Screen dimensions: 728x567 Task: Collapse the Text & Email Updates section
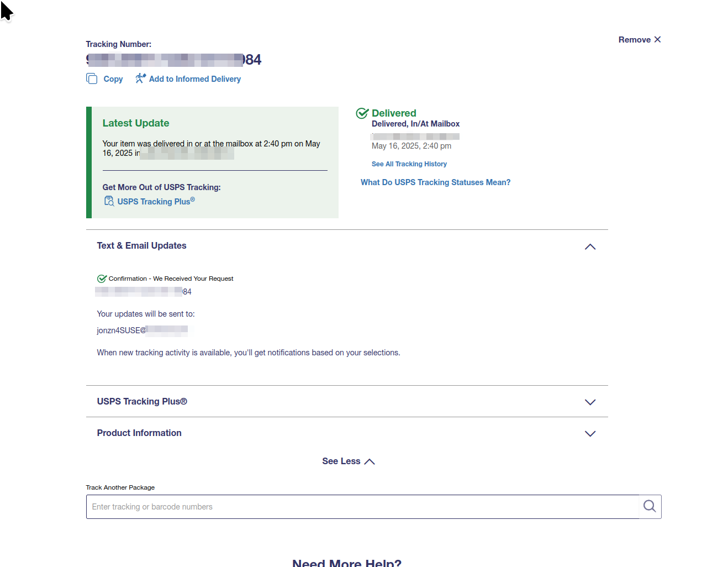click(590, 246)
